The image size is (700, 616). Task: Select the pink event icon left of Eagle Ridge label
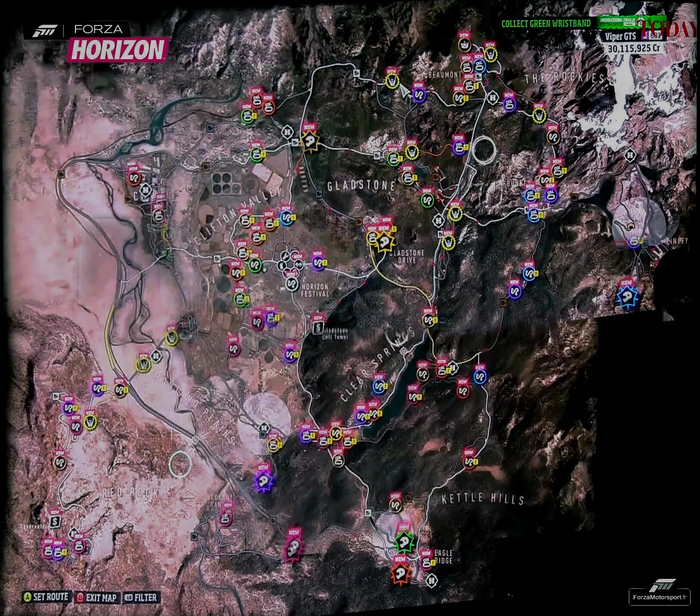click(x=426, y=563)
